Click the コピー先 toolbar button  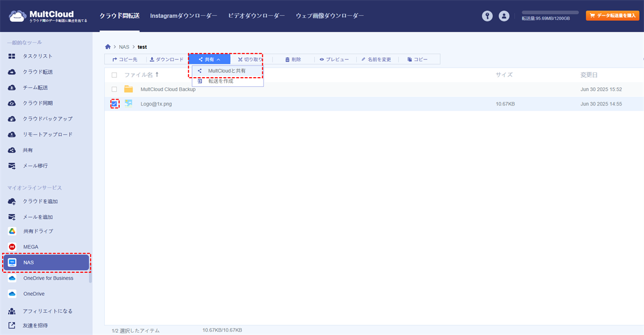coord(125,59)
